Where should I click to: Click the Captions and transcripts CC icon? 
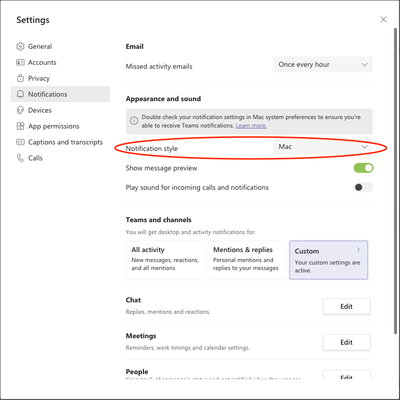[20, 142]
